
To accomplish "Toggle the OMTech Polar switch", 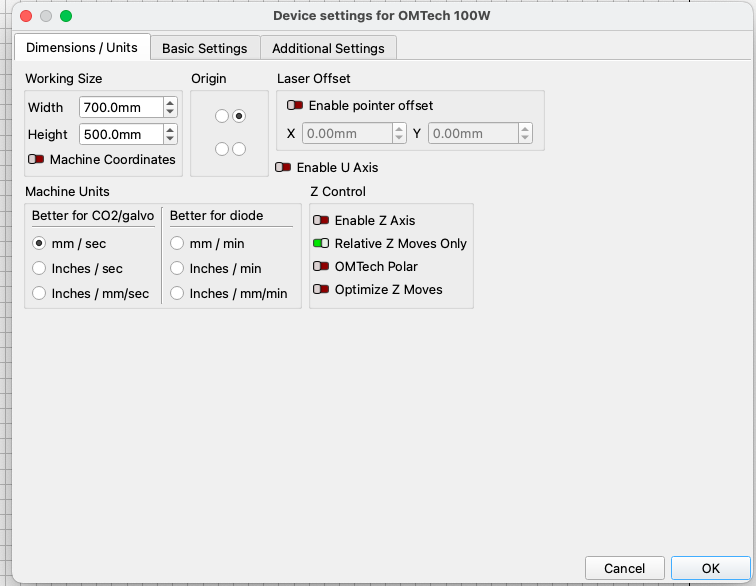I will pyautogui.click(x=321, y=266).
